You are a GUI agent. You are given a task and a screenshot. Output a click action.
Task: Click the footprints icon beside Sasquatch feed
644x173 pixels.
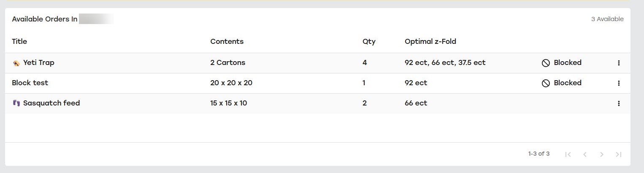pos(16,103)
